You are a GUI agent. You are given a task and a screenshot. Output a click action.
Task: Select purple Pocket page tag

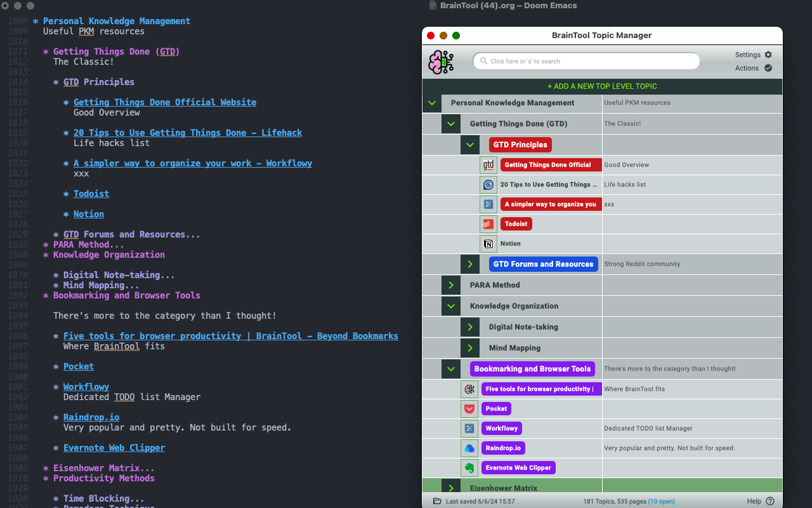(x=497, y=409)
